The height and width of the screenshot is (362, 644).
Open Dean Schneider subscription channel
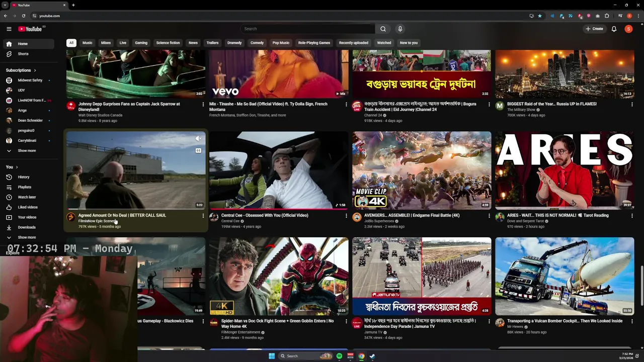(29, 121)
